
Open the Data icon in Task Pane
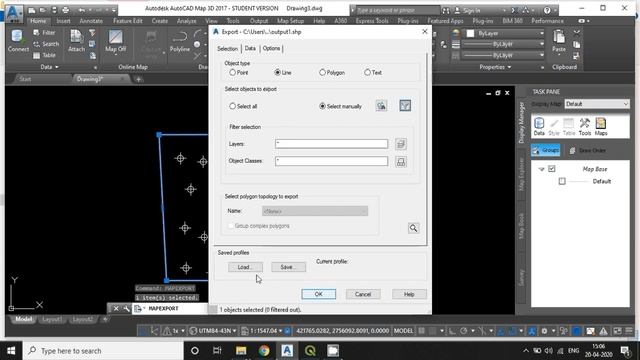(x=539, y=127)
